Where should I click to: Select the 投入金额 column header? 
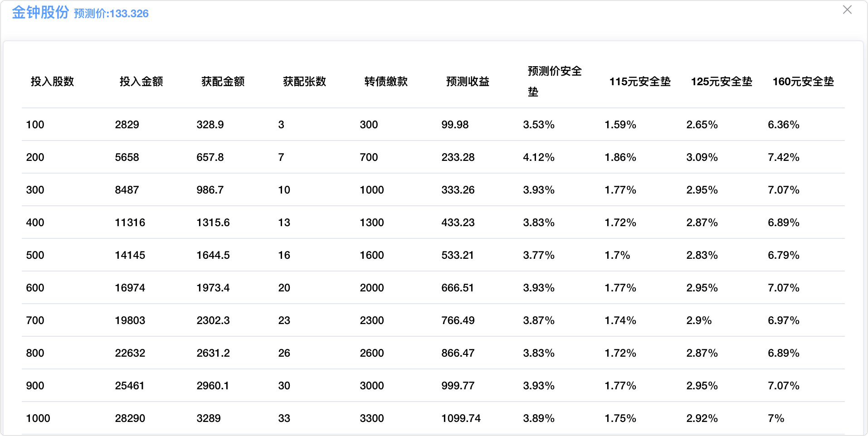pyautogui.click(x=141, y=82)
